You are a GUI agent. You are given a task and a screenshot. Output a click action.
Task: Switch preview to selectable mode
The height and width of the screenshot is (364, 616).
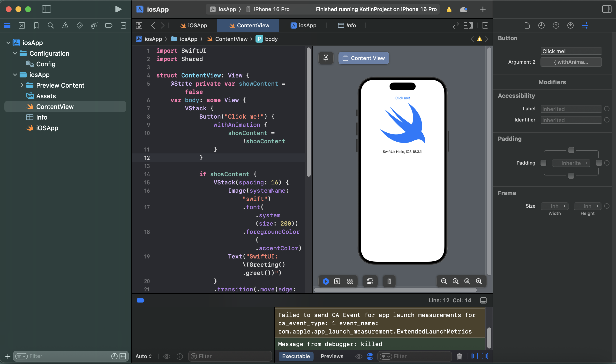[x=337, y=281]
